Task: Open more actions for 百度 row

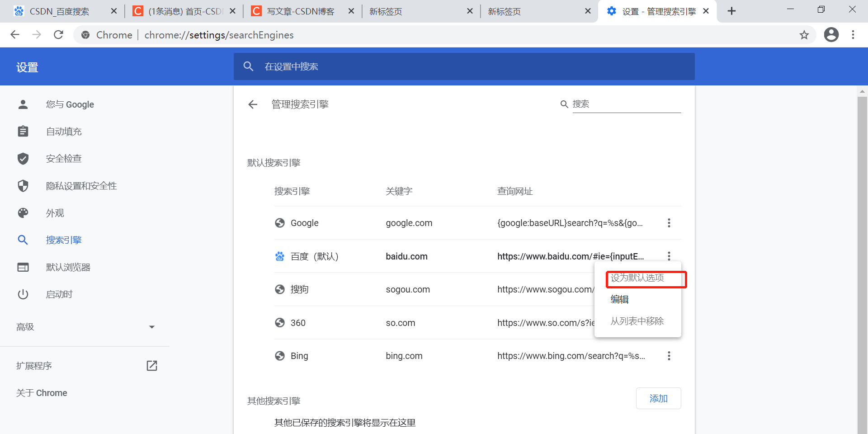Action: 669,256
